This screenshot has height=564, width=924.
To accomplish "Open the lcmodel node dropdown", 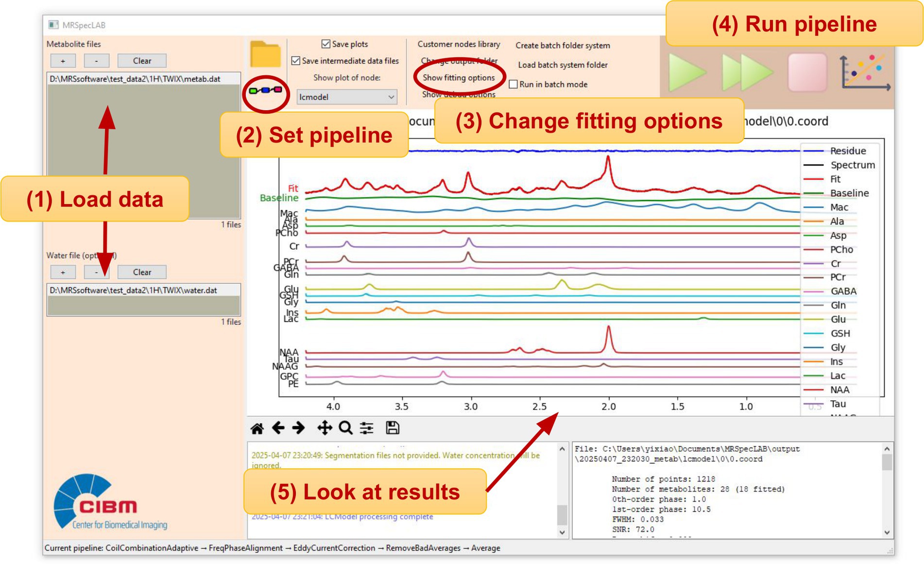I will click(x=346, y=97).
